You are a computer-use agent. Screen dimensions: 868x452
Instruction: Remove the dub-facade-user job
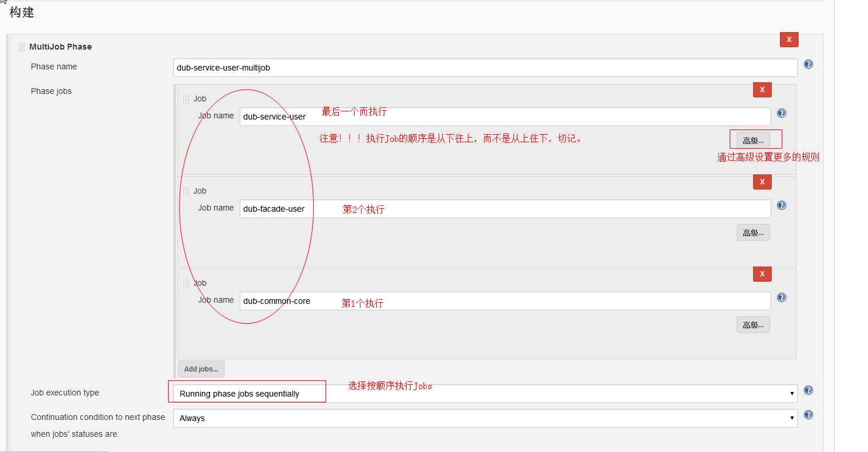[762, 182]
